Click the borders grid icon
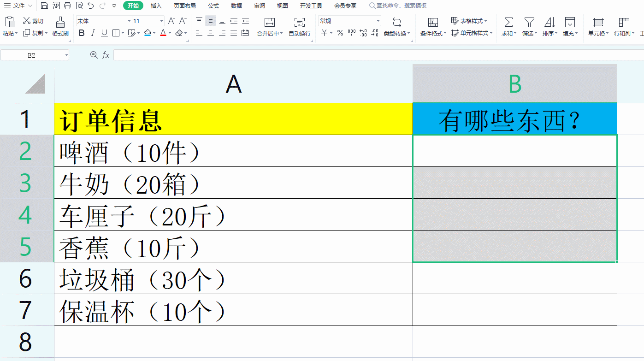The image size is (644, 361). (116, 33)
